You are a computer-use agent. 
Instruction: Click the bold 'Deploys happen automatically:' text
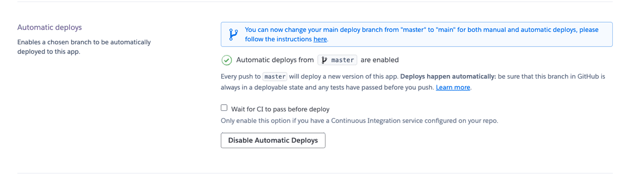pos(448,77)
